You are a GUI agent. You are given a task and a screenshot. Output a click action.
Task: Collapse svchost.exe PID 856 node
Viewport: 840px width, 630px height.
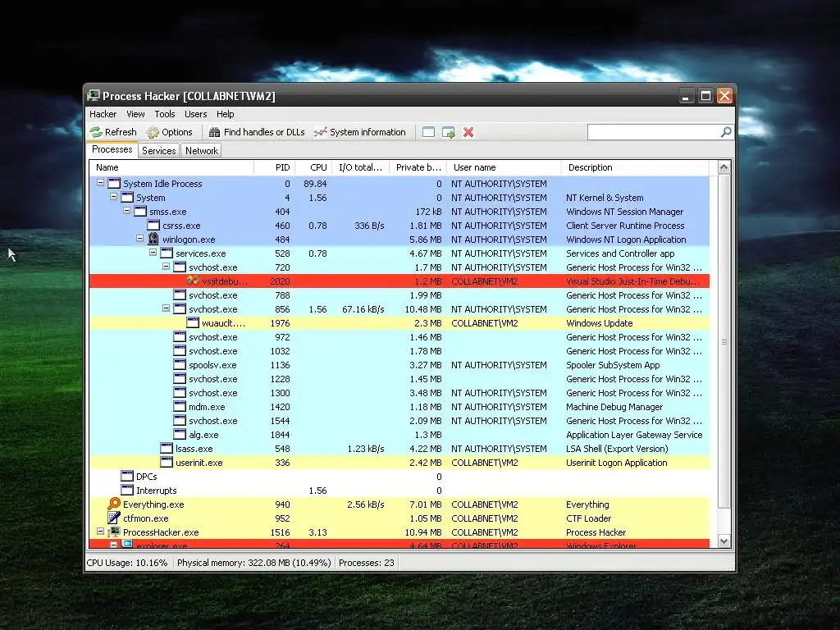[166, 308]
